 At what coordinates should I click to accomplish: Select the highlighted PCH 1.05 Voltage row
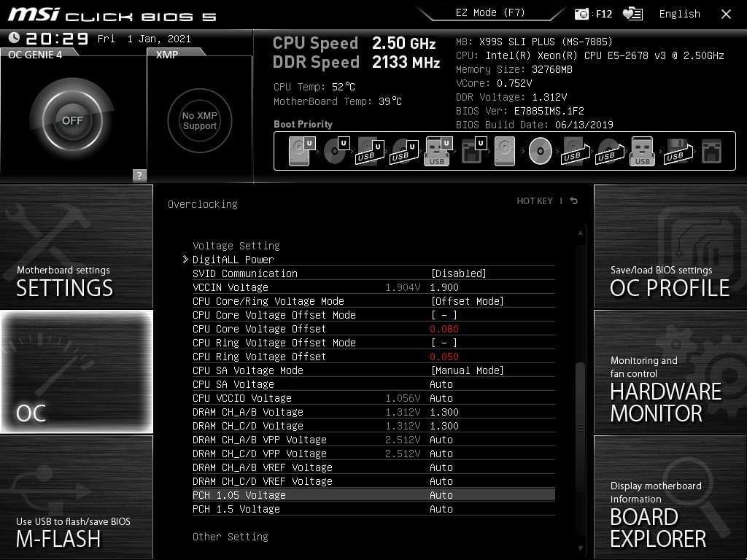coord(373,495)
